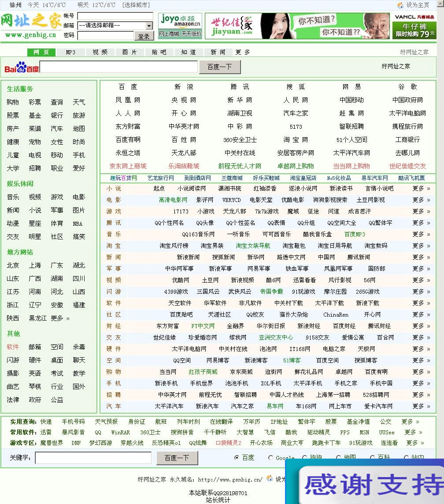The height and width of the screenshot is (504, 444).
Task: Open the green 卓越网上购物 link
Action: click(x=296, y=166)
